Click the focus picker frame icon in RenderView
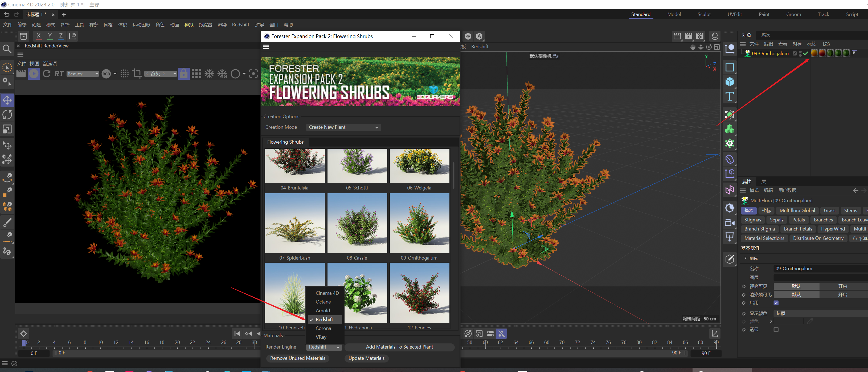Viewport: 868px width, 372px height. tap(253, 74)
